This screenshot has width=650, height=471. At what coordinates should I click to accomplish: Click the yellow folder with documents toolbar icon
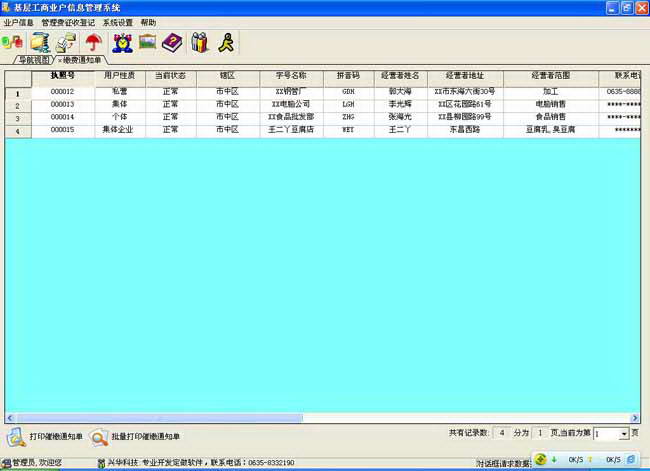pos(40,42)
